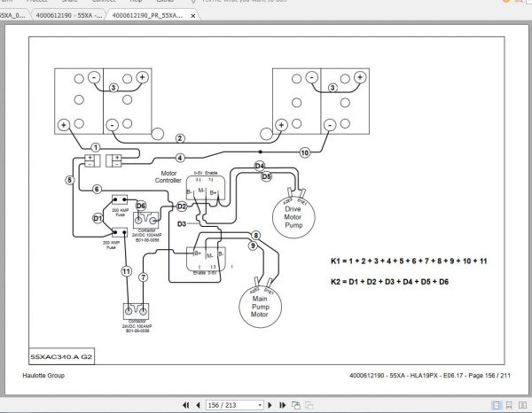532x413 pixels.
Task: Click the Main Pump Motor circle
Action: [260, 306]
